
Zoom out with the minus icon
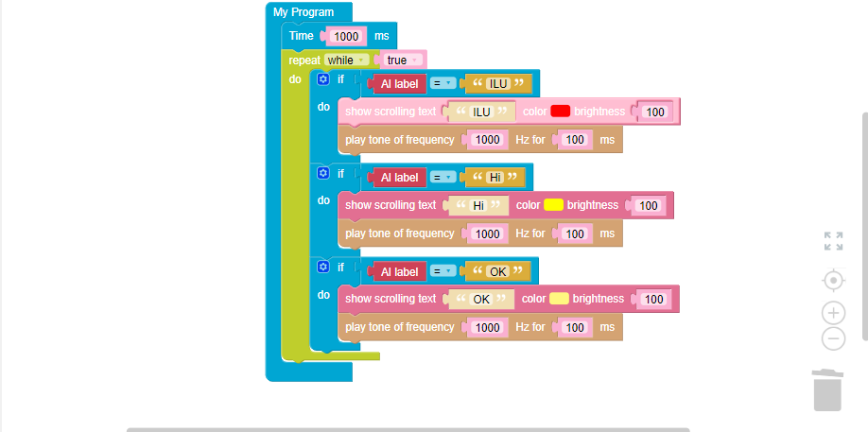[833, 338]
